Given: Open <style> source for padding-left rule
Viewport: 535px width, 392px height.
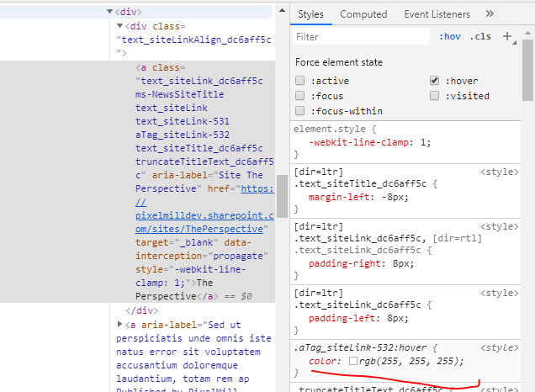Looking at the screenshot, I should [x=499, y=293].
